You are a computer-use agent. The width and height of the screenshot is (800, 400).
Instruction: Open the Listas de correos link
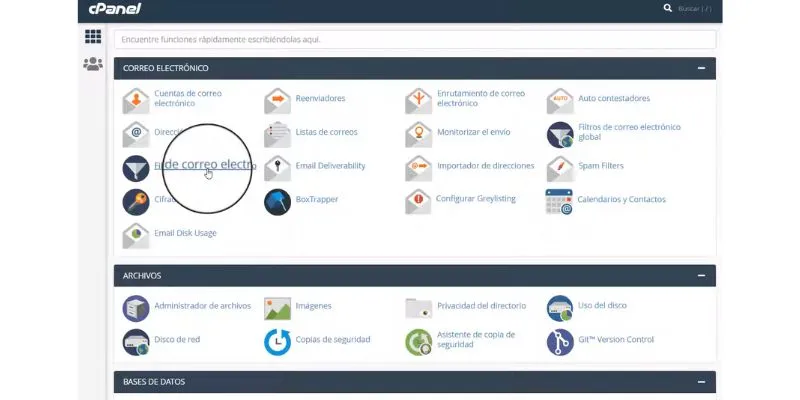click(327, 132)
